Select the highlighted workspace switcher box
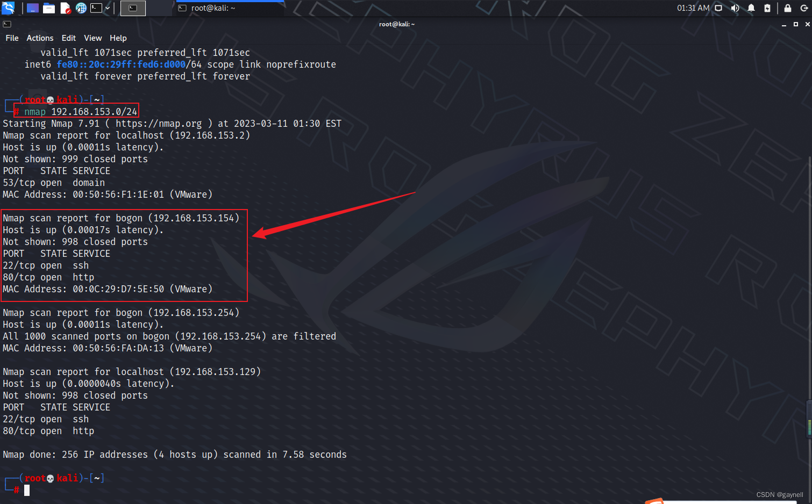The width and height of the screenshot is (812, 504). tap(133, 8)
